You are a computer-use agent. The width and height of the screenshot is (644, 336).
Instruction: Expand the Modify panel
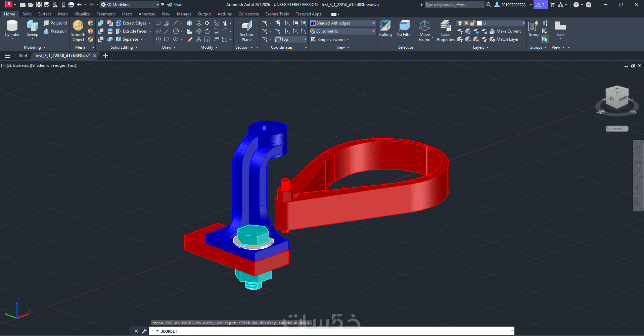pos(209,47)
